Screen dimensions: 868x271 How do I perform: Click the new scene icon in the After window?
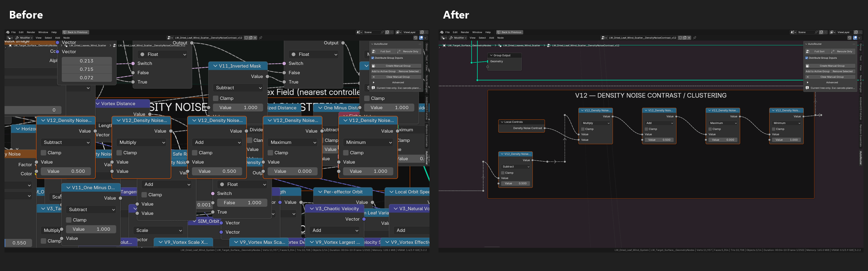[x=821, y=32]
